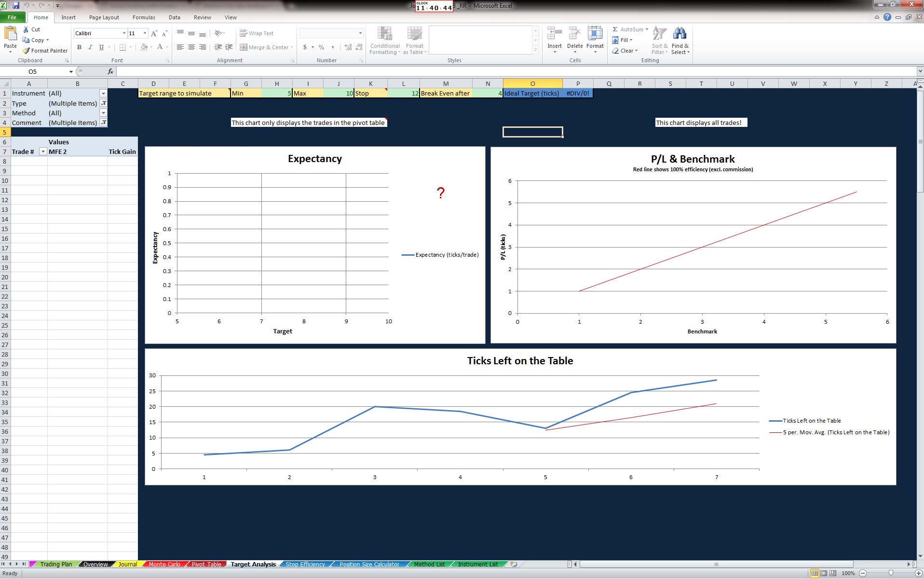The height and width of the screenshot is (579, 924).
Task: Open the Number Format dropdown
Action: coord(360,33)
